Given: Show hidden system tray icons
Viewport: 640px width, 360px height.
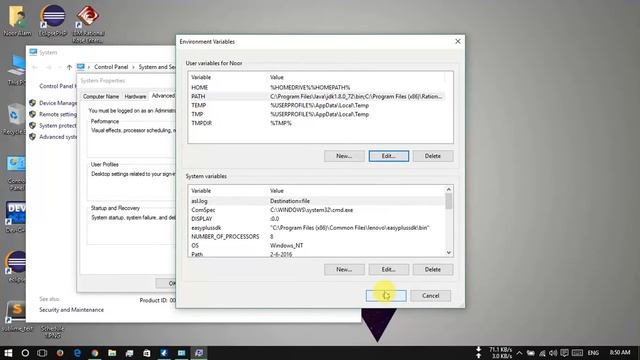Looking at the screenshot, I should [519, 353].
